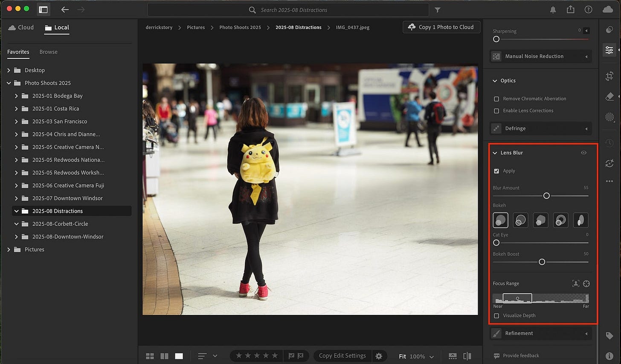Open the Info panel icon

pyautogui.click(x=609, y=356)
